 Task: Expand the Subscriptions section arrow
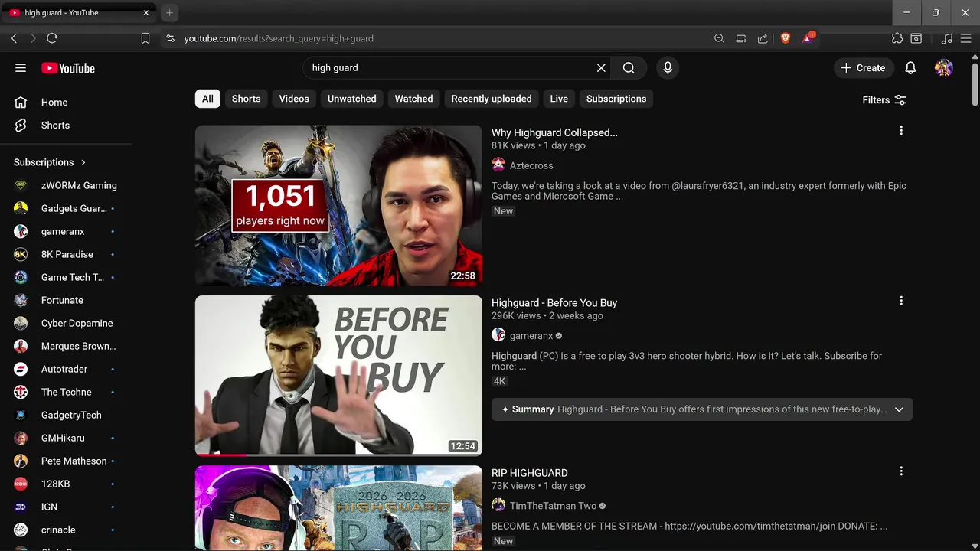pos(83,162)
